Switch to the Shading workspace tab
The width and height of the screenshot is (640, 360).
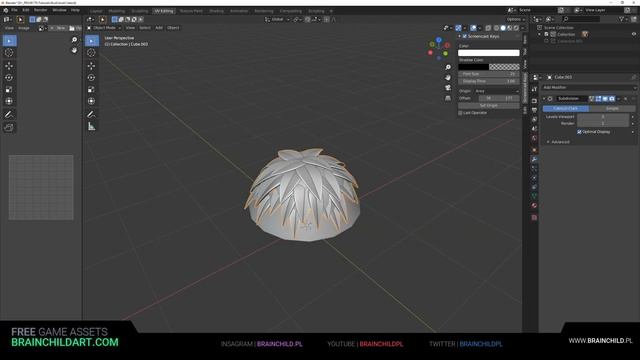(216, 11)
